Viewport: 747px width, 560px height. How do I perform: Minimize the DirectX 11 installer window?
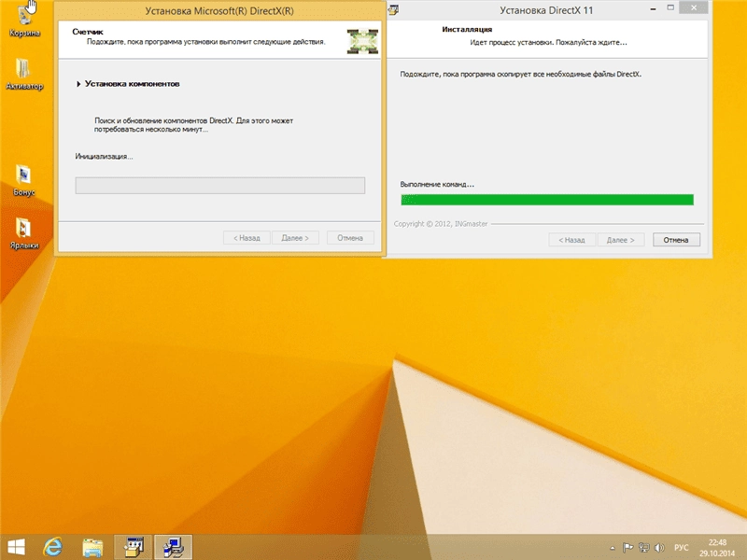pyautogui.click(x=653, y=8)
